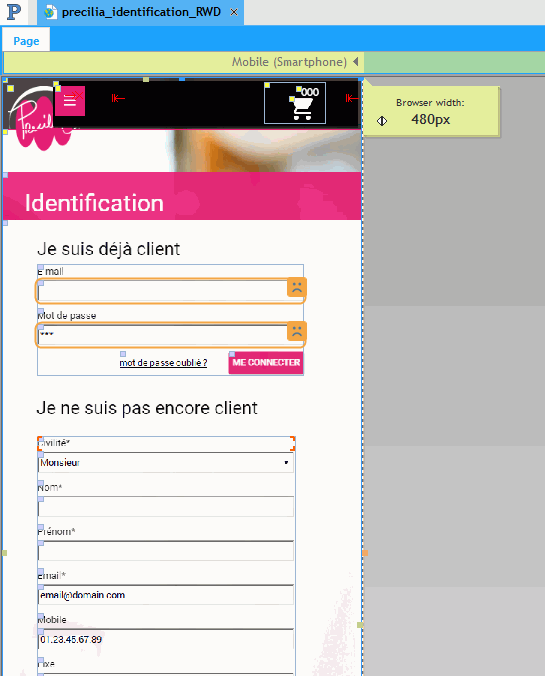Click the Nom input field
Screen dimensions: 546x676
(x=166, y=507)
